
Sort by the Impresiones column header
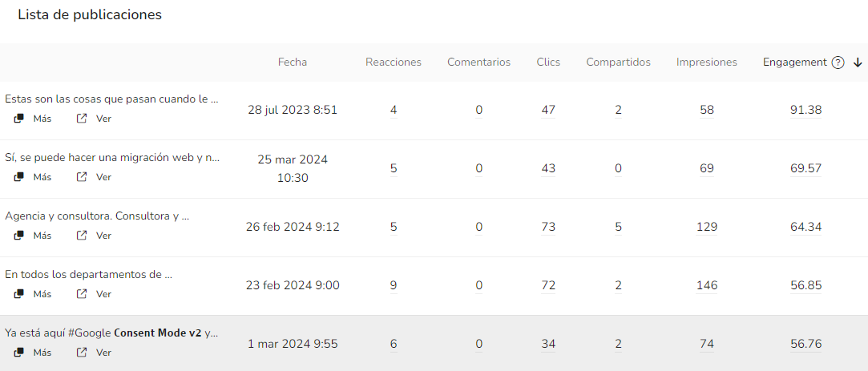click(706, 63)
